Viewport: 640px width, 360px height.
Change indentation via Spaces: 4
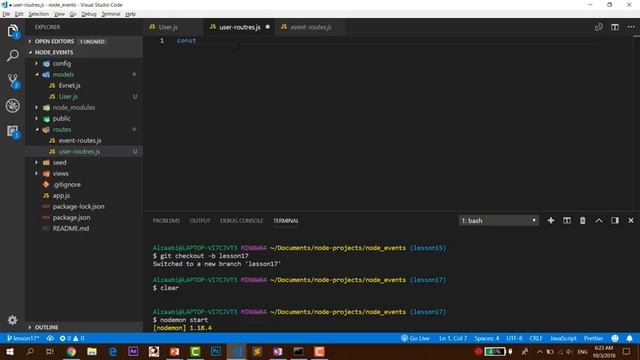tap(487, 338)
